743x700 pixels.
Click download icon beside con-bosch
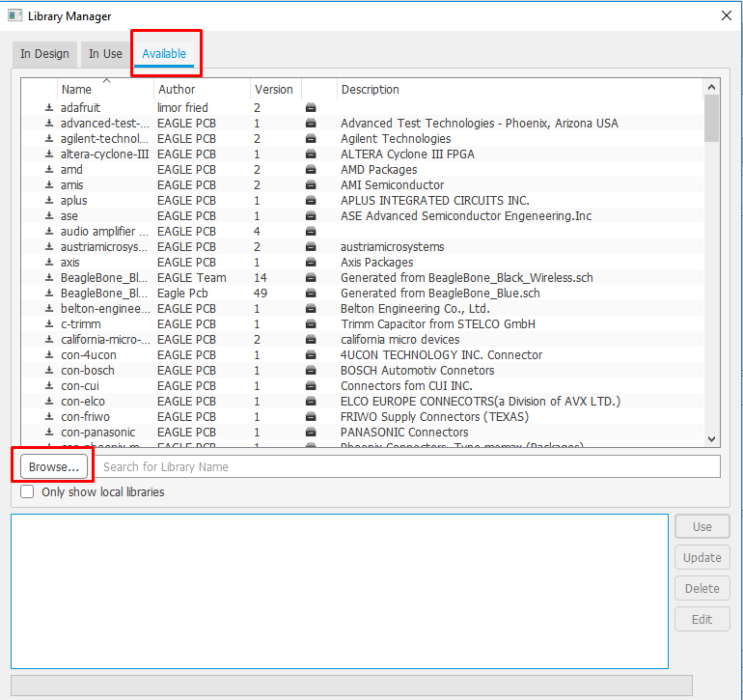(49, 371)
